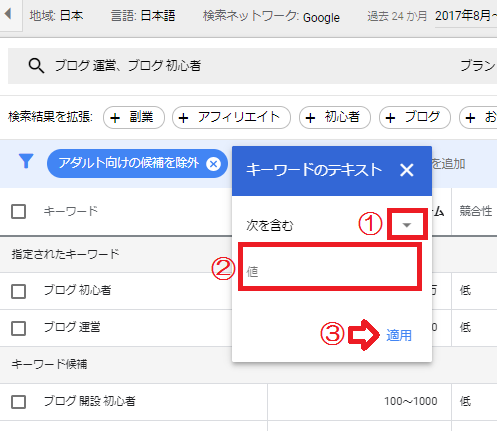
Task: Click the 100～1000 search volume value
Action: 411,401
